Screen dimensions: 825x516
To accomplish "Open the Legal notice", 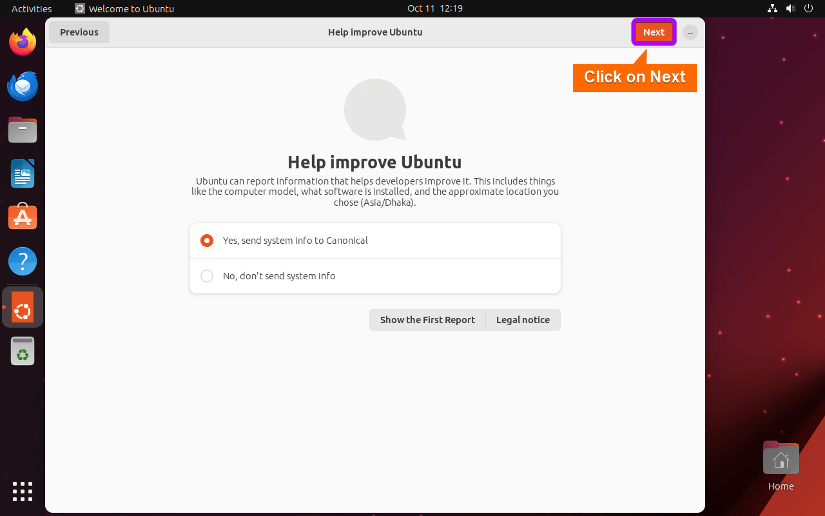I will pos(523,320).
